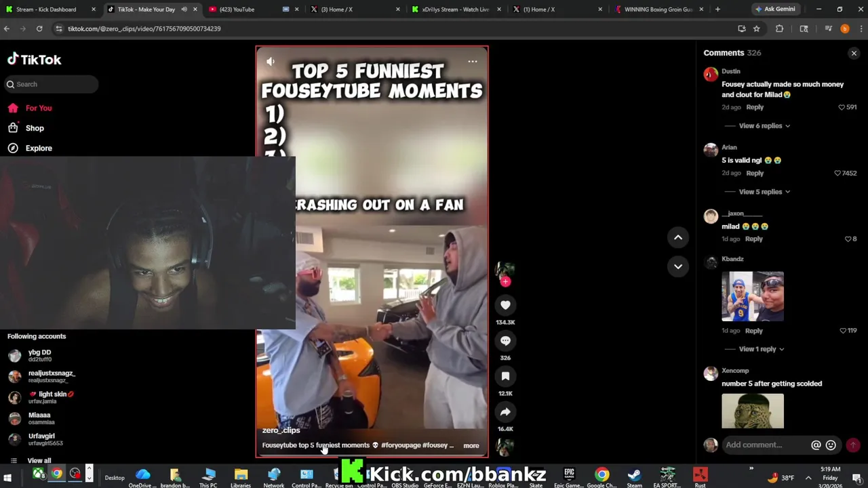Go to the next video with down arrow
The height and width of the screenshot is (488, 868).
pos(678,266)
